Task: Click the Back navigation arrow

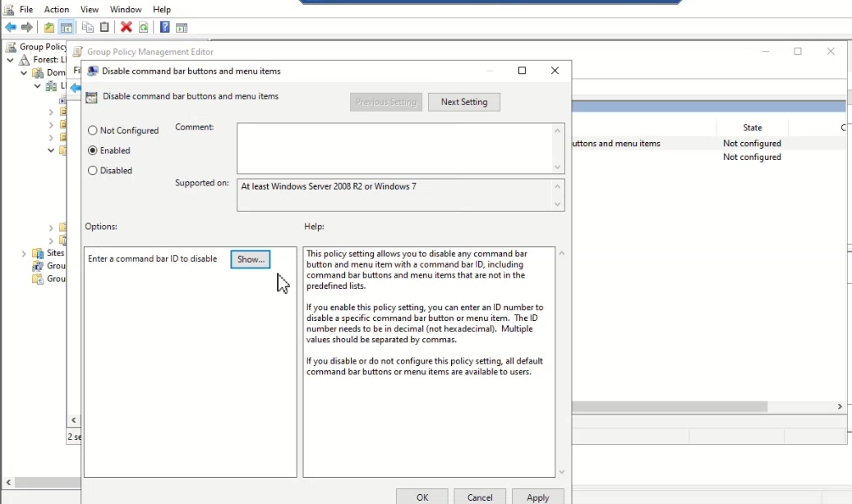Action: coord(11,27)
